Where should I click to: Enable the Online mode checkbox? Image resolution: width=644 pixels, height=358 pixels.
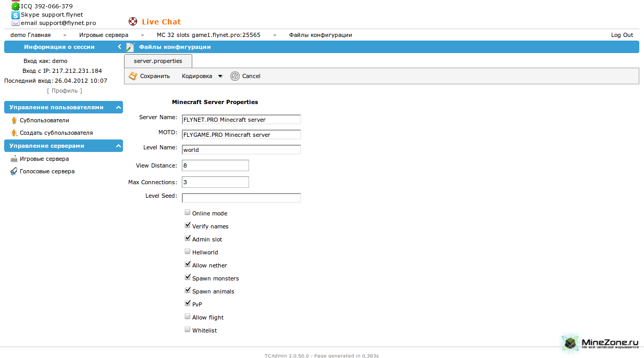coord(188,213)
